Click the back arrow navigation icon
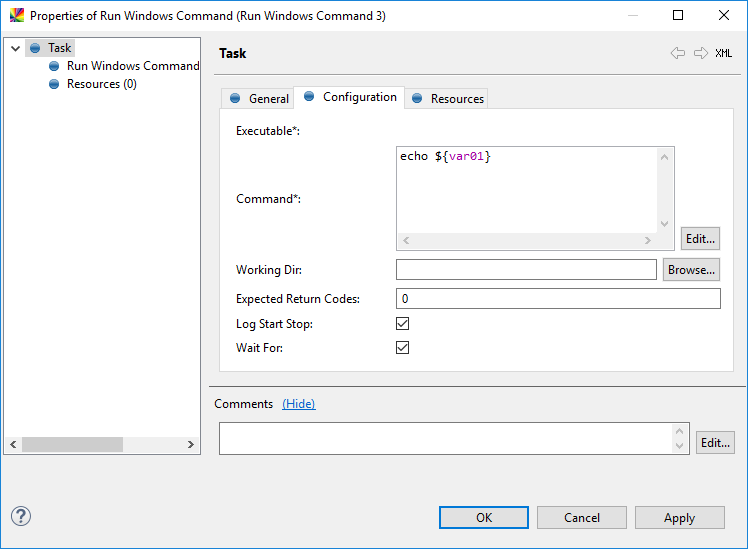748x549 pixels. (x=678, y=53)
